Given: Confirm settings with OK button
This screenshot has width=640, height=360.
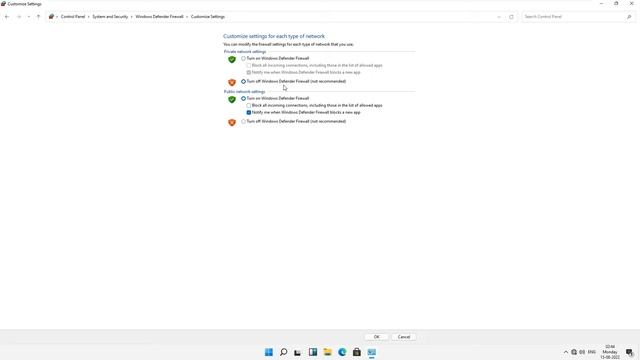Looking at the screenshot, I should [377, 337].
